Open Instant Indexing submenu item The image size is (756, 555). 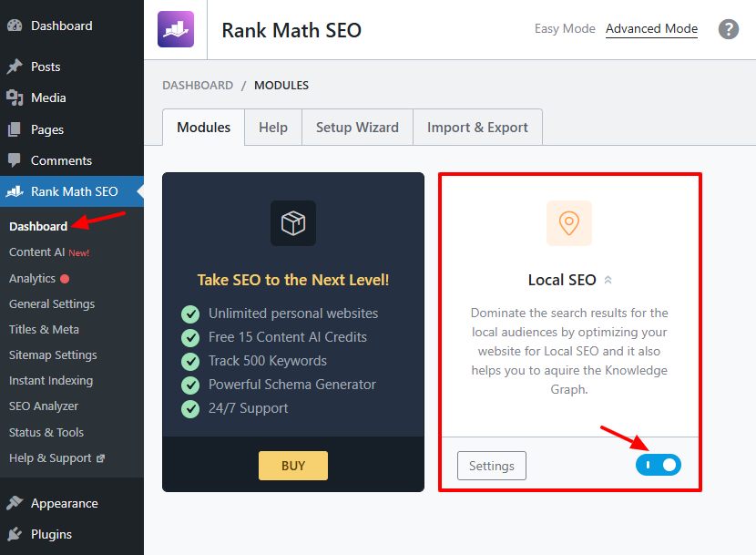pyautogui.click(x=51, y=381)
